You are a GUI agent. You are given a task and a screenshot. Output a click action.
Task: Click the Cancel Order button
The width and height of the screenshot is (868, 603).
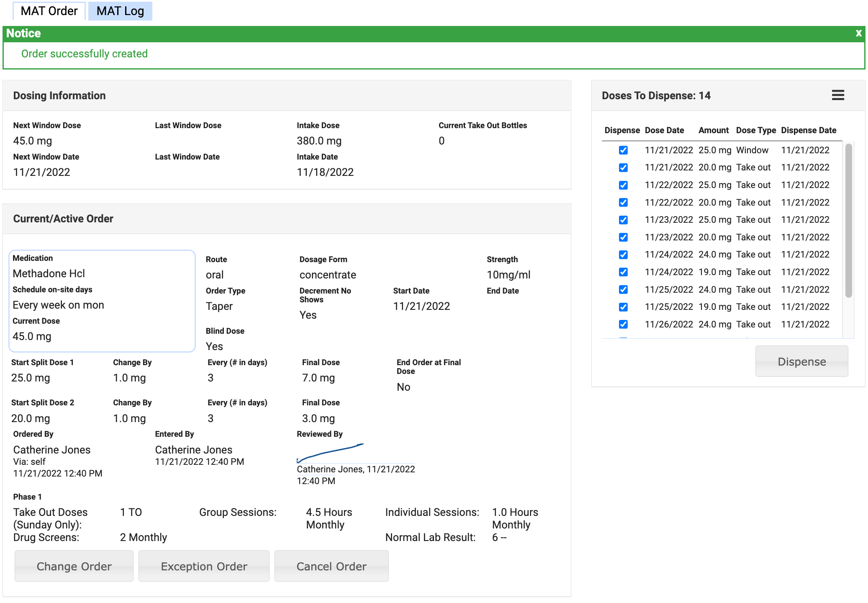click(x=331, y=566)
